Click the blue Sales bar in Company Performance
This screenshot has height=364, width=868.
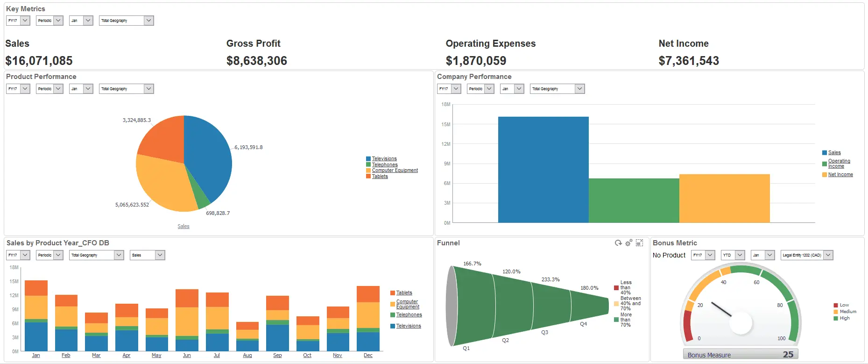click(543, 170)
